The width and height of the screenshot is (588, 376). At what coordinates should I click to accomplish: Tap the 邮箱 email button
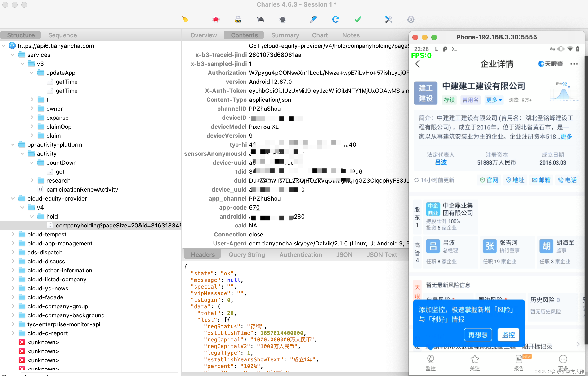tap(541, 180)
